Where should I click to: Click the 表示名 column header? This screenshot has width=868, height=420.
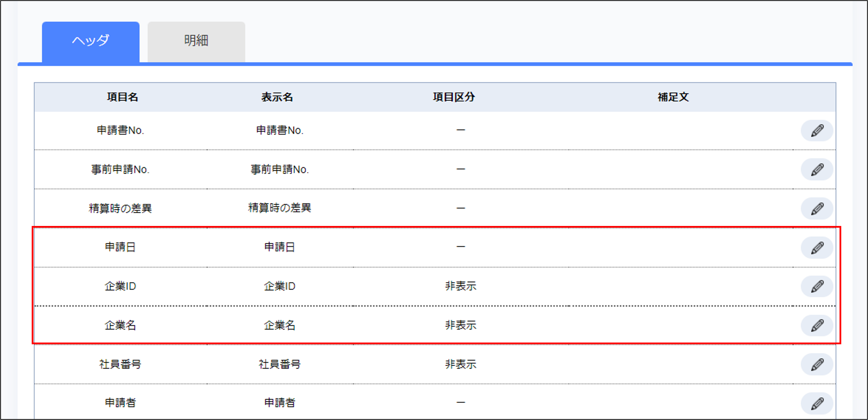coord(277,97)
